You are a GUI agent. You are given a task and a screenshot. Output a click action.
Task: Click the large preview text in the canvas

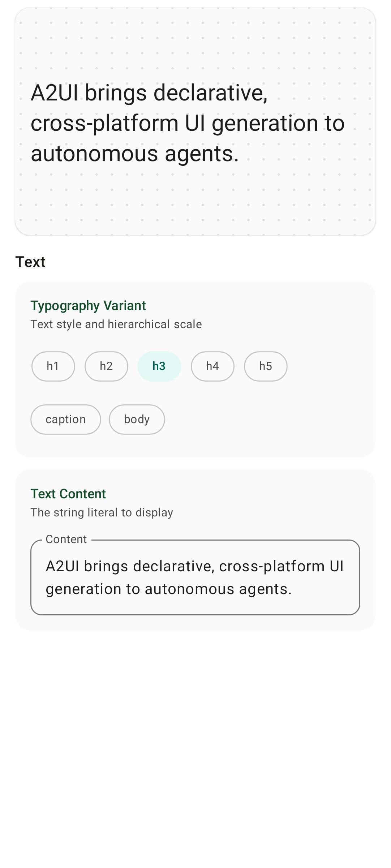pos(188,123)
